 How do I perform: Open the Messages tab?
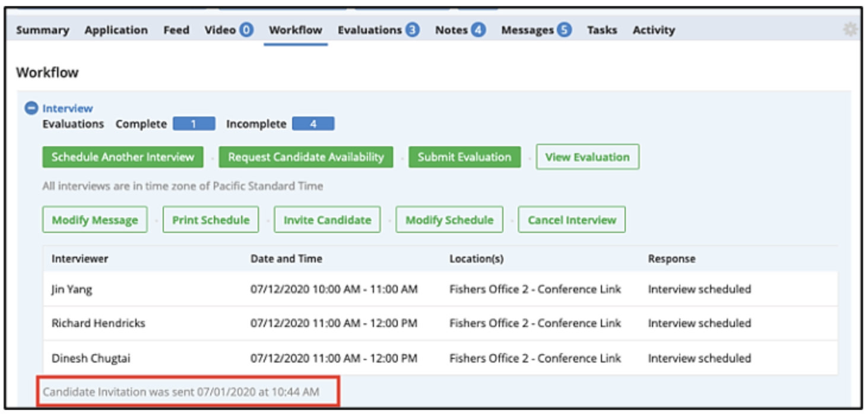point(537,30)
